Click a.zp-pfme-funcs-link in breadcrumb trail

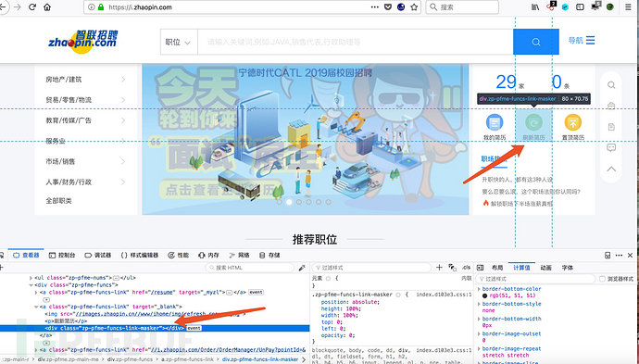point(187,359)
